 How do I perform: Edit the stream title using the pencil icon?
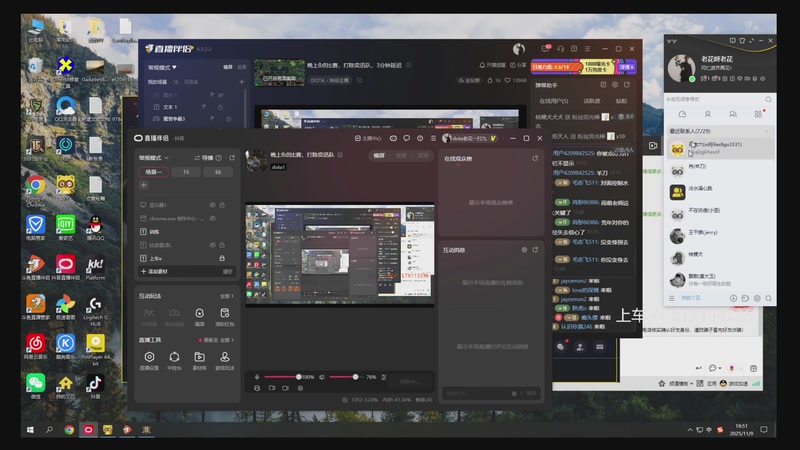(x=340, y=155)
